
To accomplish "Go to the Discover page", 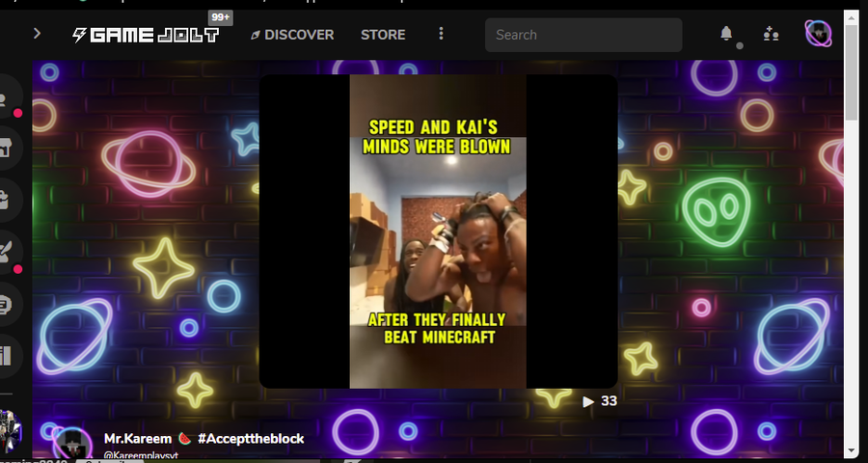I will (292, 35).
